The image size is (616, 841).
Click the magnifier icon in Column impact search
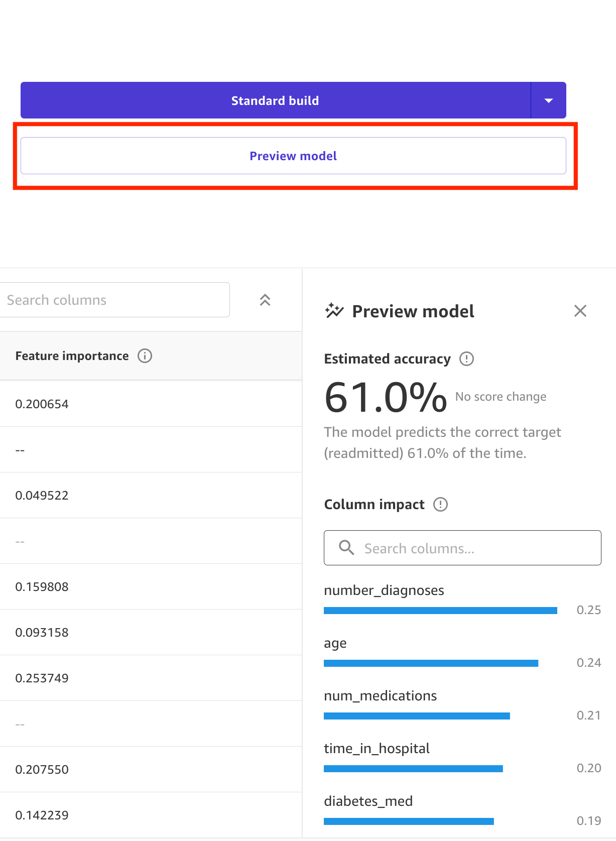[346, 547]
